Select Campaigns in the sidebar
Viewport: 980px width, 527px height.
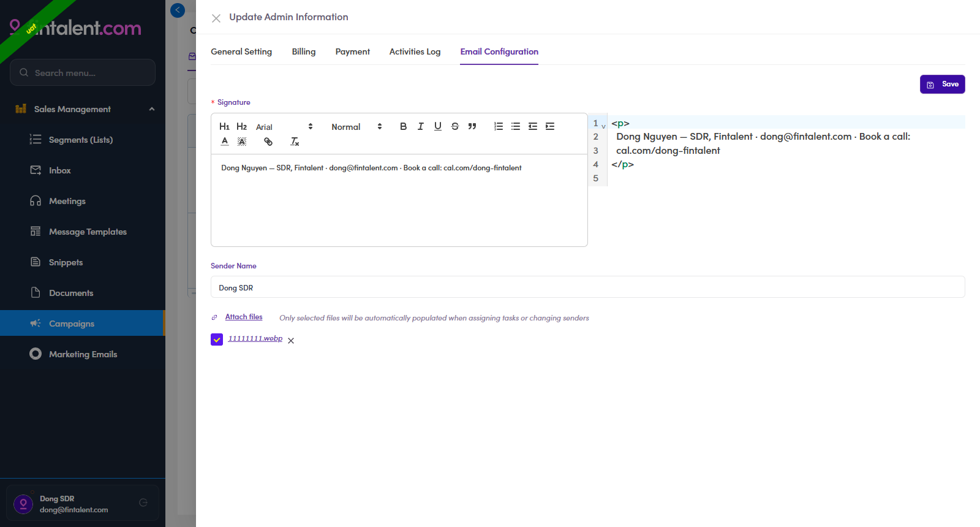coord(81,323)
